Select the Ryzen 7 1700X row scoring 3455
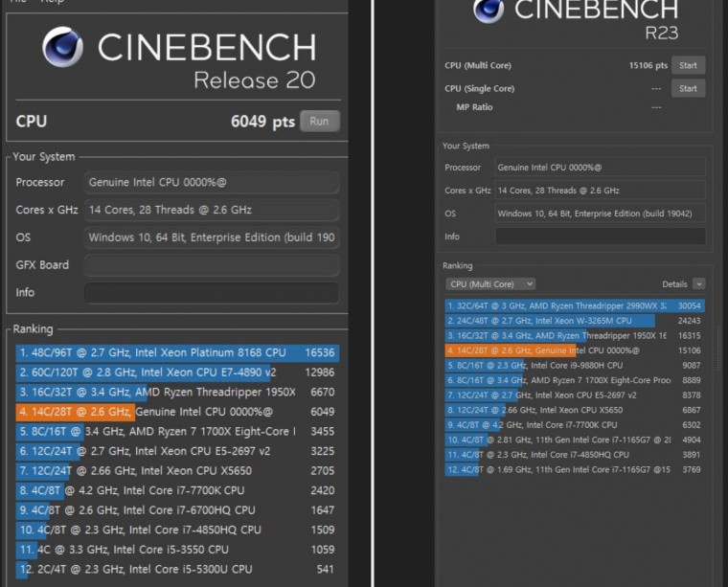 [177, 432]
